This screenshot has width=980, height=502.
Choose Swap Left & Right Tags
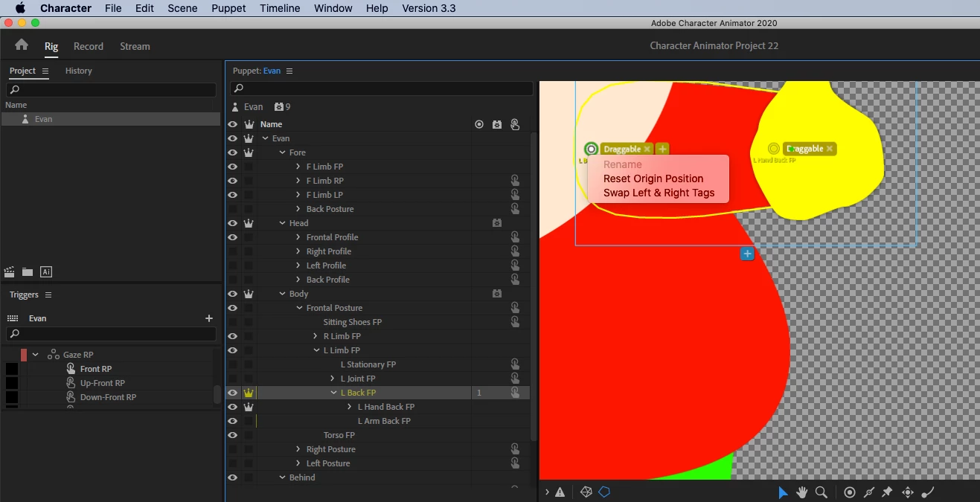(x=659, y=193)
